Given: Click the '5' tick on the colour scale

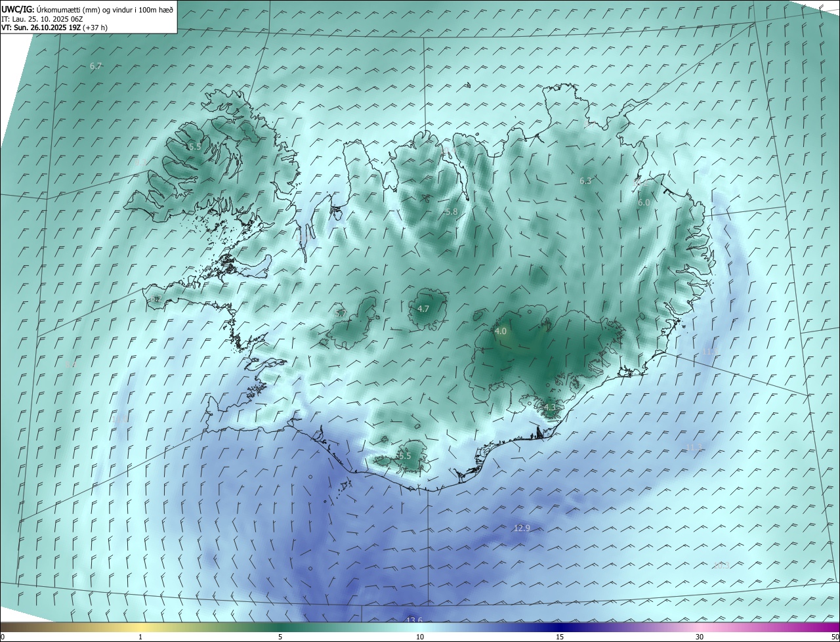Looking at the screenshot, I should (x=280, y=637).
